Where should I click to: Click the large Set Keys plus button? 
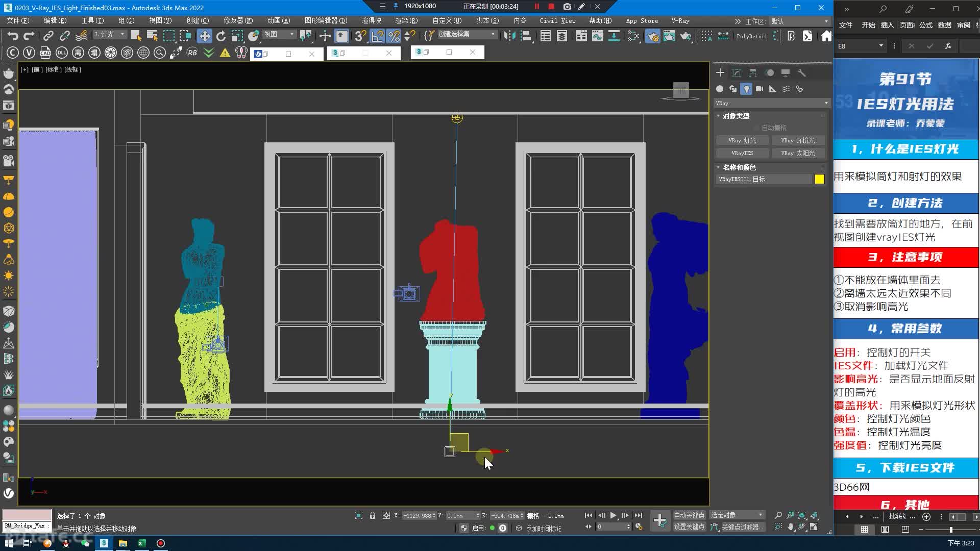click(x=659, y=521)
